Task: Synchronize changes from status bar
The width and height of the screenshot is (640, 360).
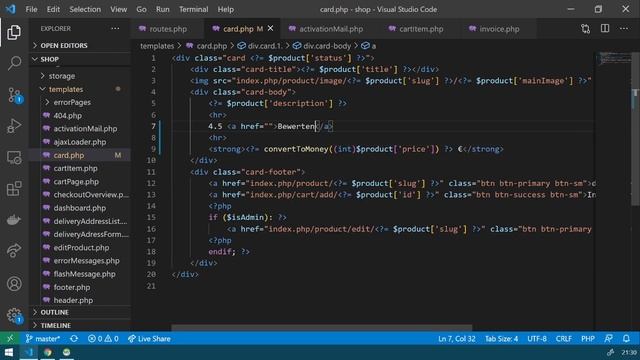Action: [x=74, y=338]
